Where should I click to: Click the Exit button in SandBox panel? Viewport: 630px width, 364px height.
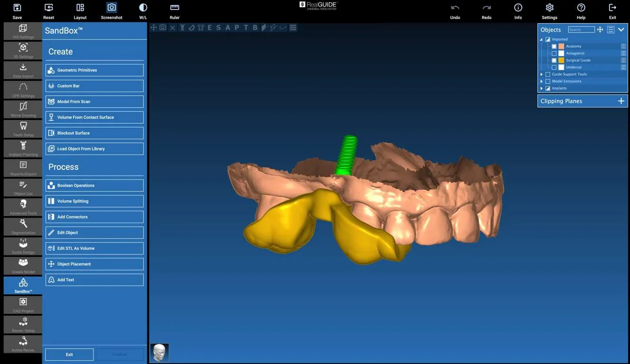tap(69, 355)
